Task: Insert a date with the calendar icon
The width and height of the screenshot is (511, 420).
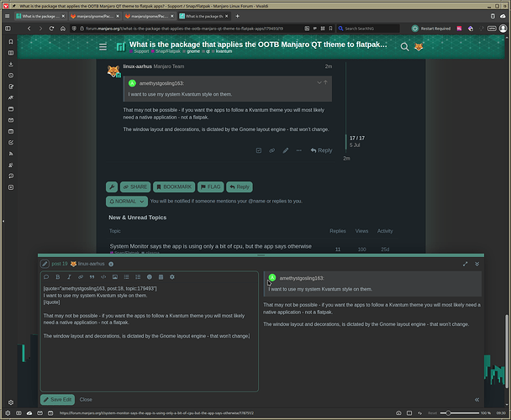Action: 161,277
